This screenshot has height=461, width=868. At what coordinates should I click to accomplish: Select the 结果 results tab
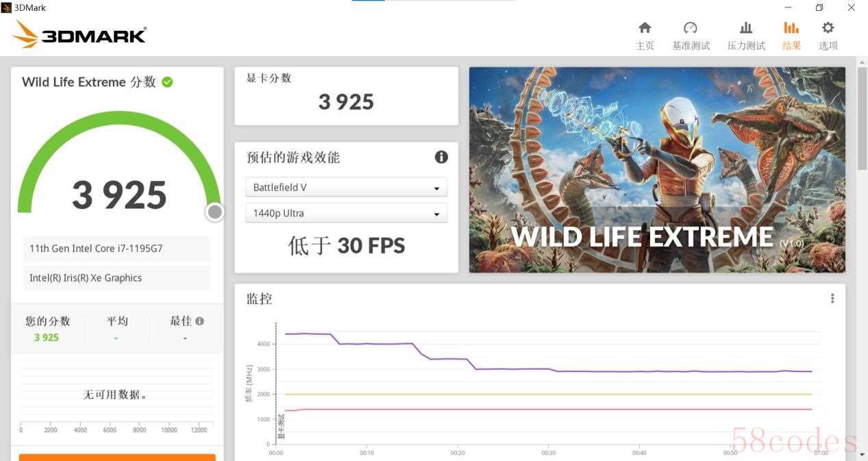tap(791, 36)
